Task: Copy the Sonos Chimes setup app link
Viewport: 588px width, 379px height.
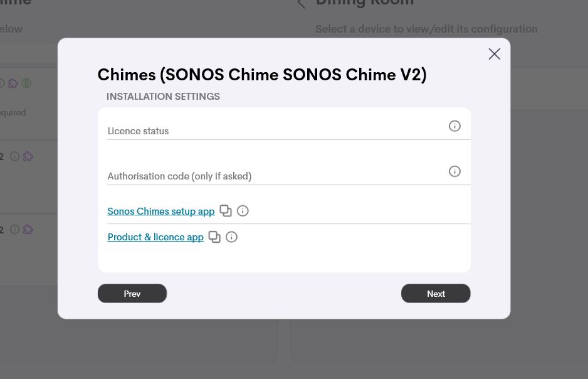Action: (x=226, y=211)
